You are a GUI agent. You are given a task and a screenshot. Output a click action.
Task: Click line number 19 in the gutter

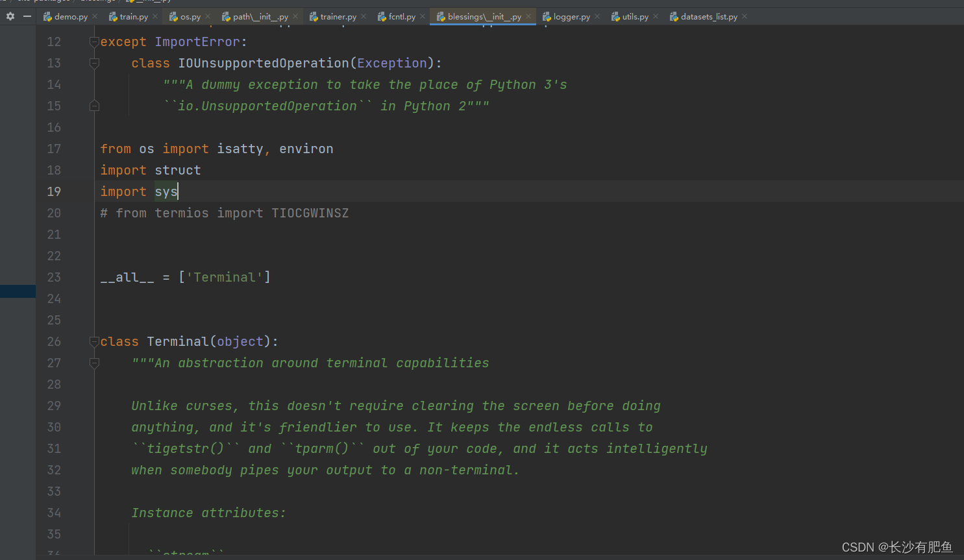54,191
